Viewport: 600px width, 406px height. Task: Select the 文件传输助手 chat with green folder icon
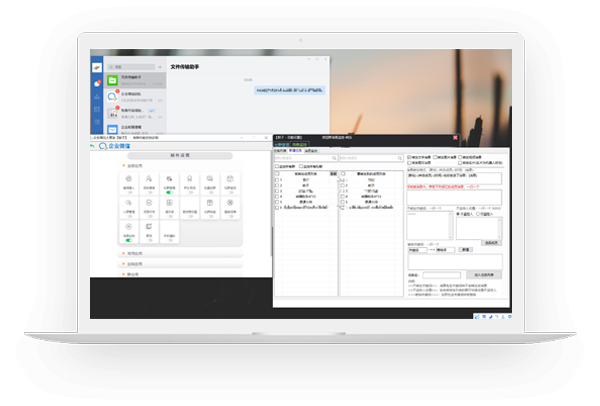click(x=135, y=80)
